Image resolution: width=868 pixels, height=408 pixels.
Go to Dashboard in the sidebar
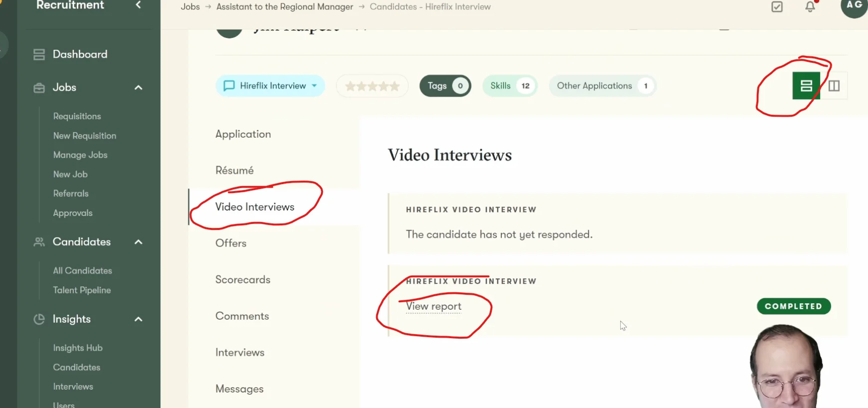[x=80, y=54]
